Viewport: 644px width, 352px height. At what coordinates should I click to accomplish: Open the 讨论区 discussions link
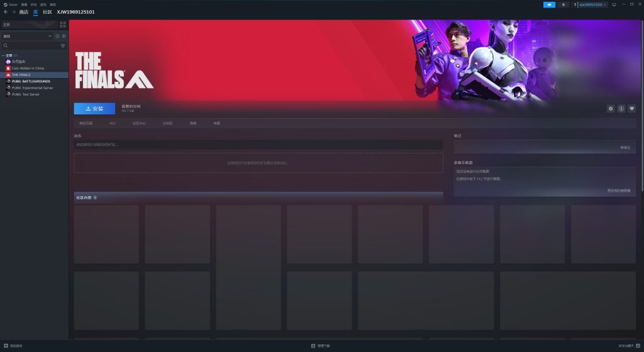[x=167, y=123]
